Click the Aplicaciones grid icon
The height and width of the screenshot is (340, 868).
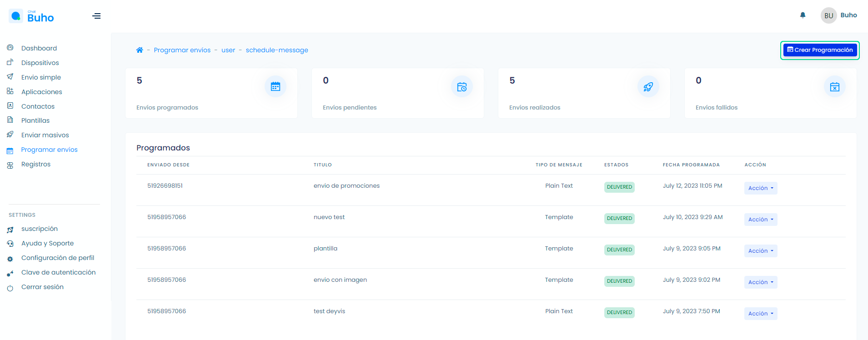pos(10,91)
